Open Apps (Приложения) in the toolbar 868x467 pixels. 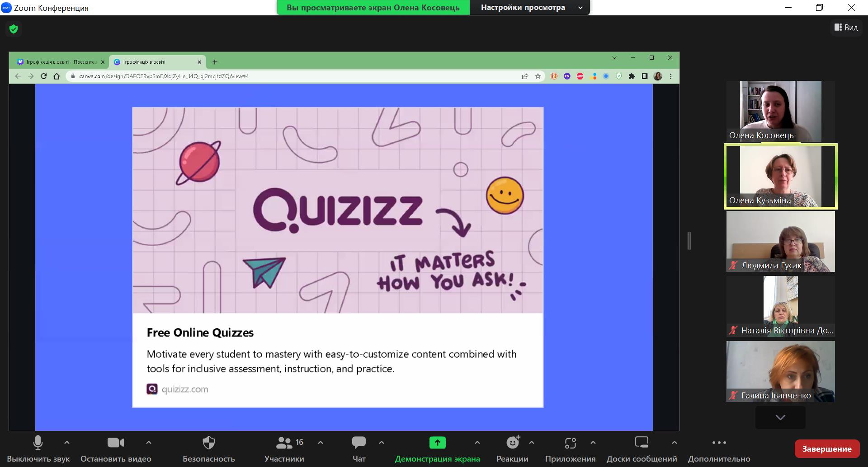tap(570, 448)
